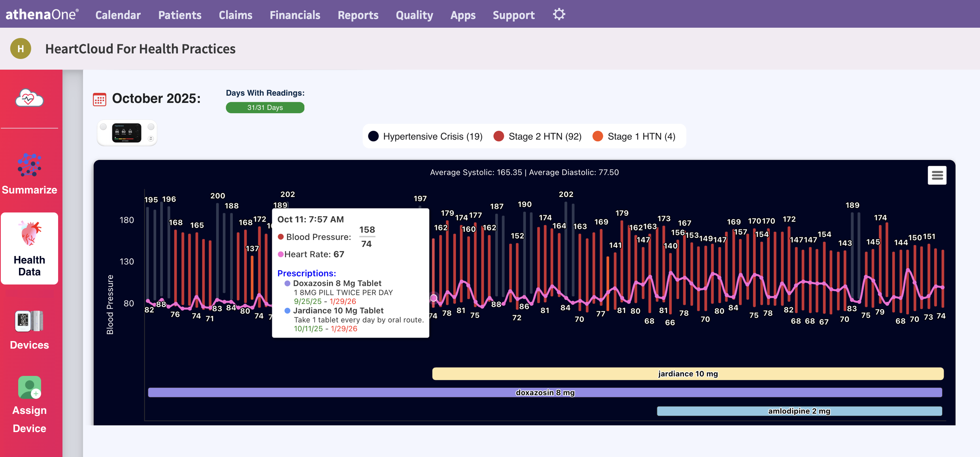The image size is (980, 457).
Task: Open the Devices sidebar icon
Action: (x=29, y=321)
